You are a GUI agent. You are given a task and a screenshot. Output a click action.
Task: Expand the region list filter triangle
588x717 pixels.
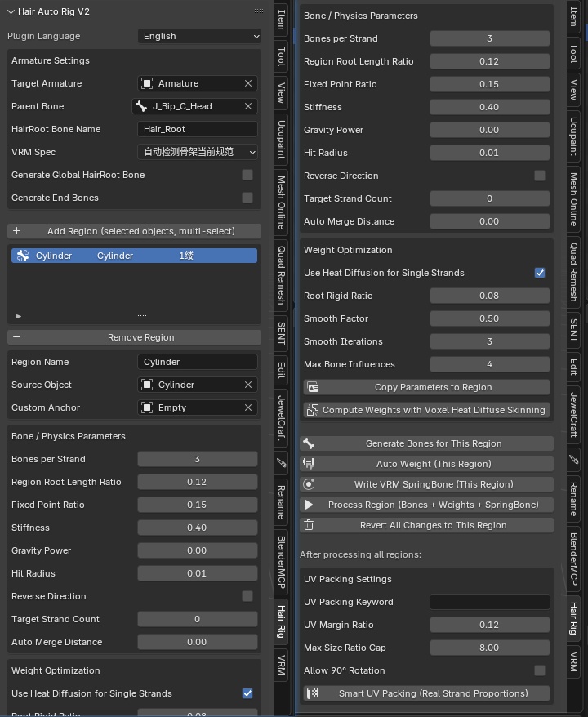point(19,316)
